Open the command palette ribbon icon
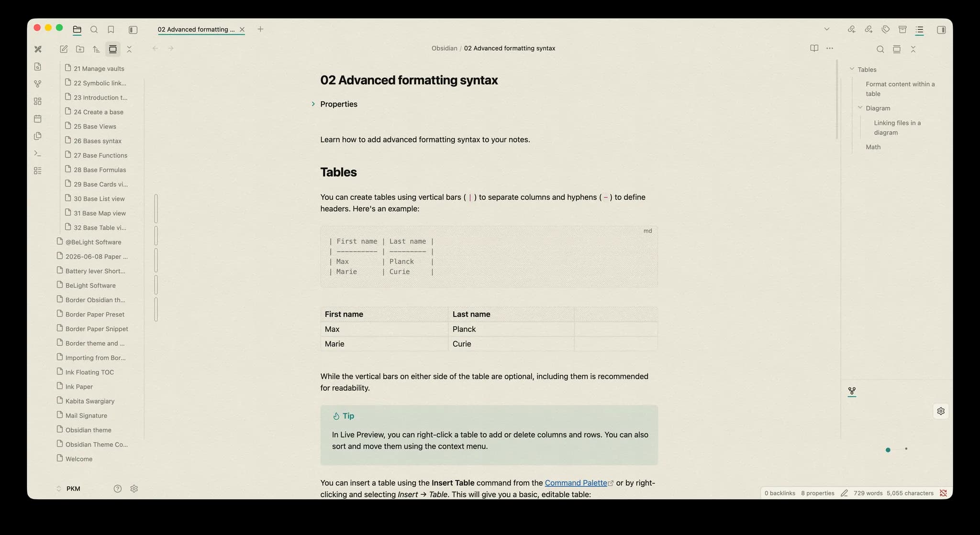The height and width of the screenshot is (535, 980). pos(38,153)
